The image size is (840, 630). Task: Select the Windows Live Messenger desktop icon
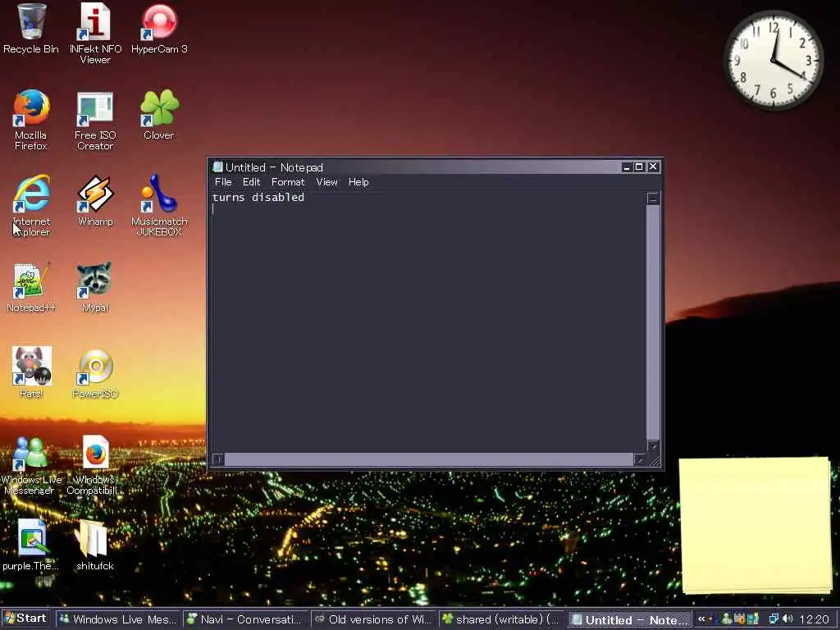(x=31, y=465)
